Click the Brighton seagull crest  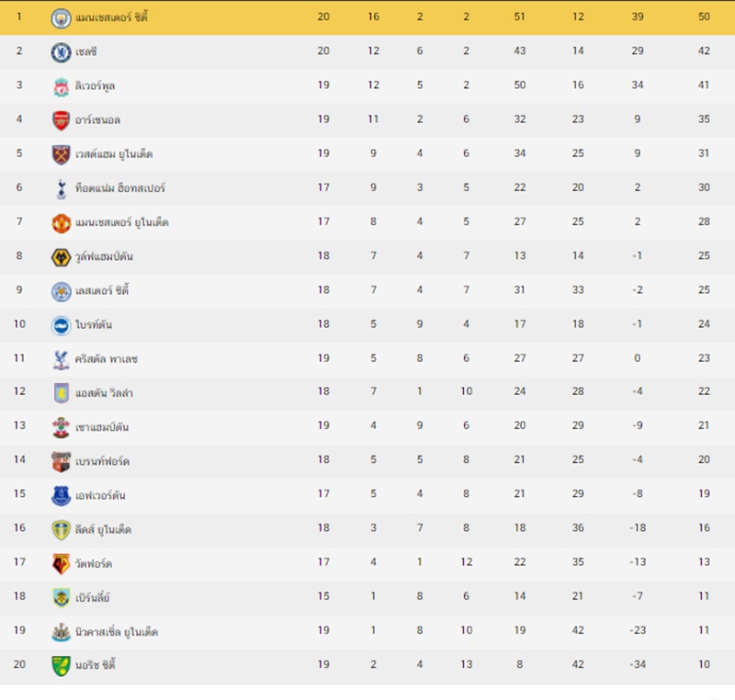pyautogui.click(x=61, y=325)
